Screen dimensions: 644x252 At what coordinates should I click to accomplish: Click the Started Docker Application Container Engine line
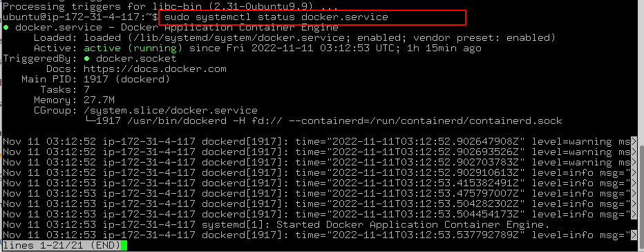click(x=413, y=225)
